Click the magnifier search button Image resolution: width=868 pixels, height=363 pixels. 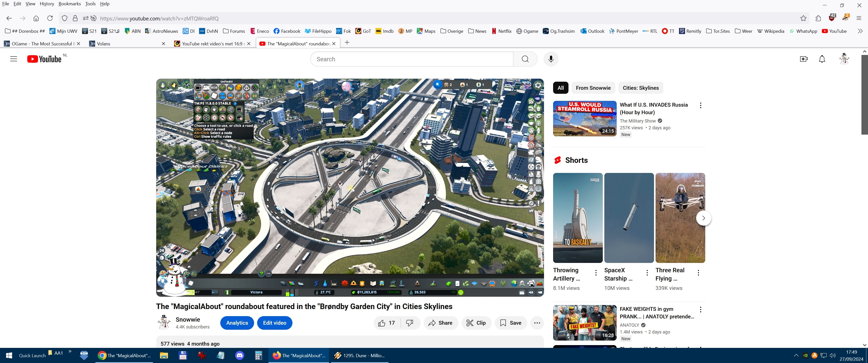click(x=525, y=59)
